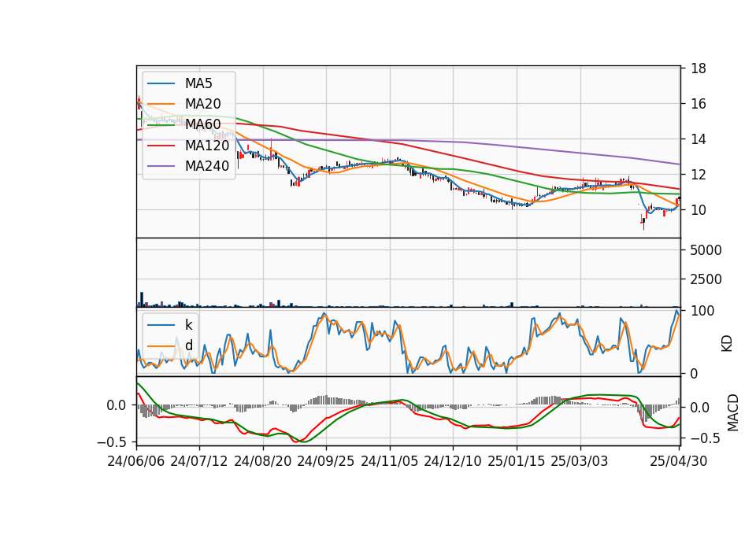
Task: Click the price axis value 12
Action: click(x=699, y=175)
